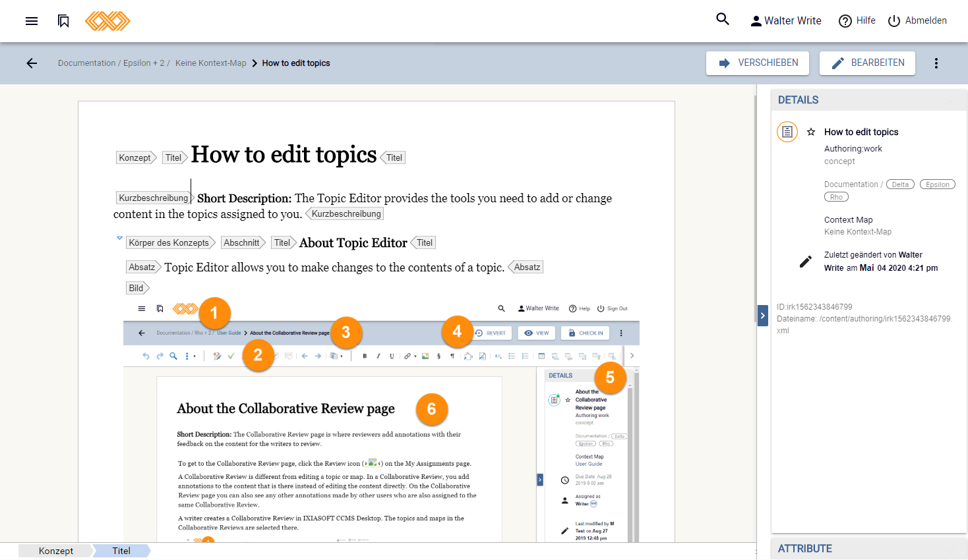
Task: Open Walter Write user account
Action: (x=786, y=21)
